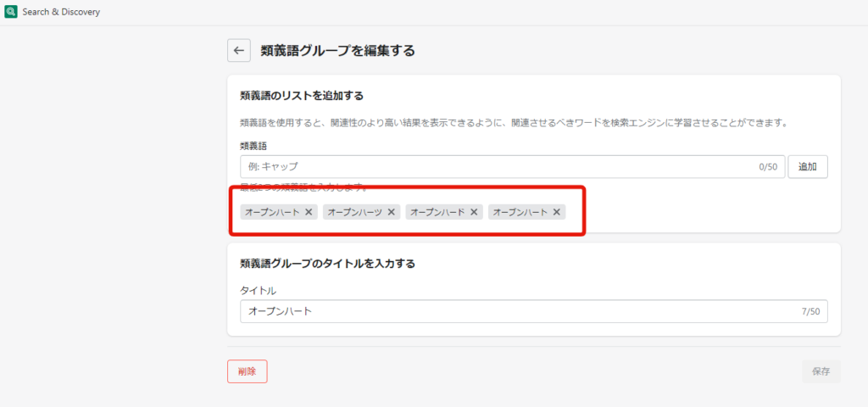The width and height of the screenshot is (868, 407).
Task: Remove the オープンハーツ synonym tag
Action: pyautogui.click(x=392, y=212)
